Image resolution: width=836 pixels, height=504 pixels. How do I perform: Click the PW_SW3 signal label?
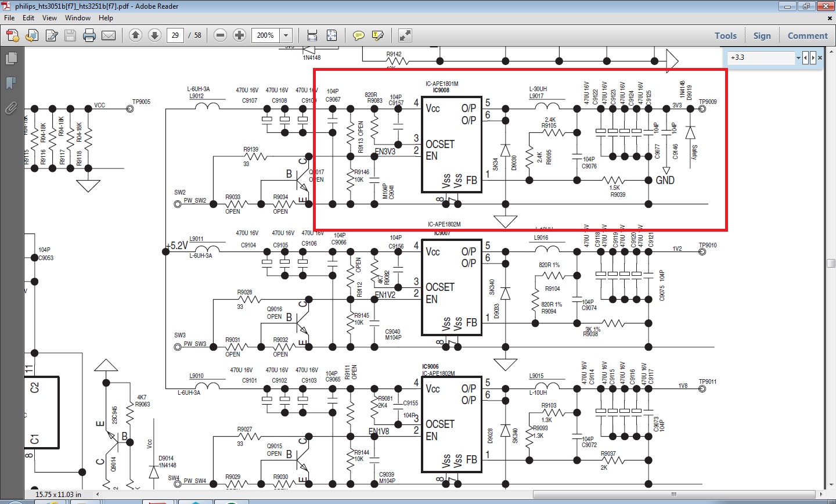[195, 344]
